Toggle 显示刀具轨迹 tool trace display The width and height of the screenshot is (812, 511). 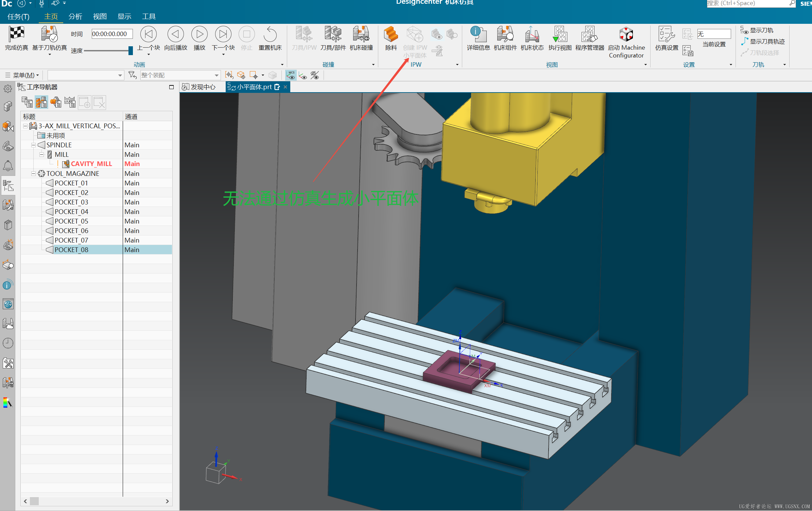tap(763, 42)
